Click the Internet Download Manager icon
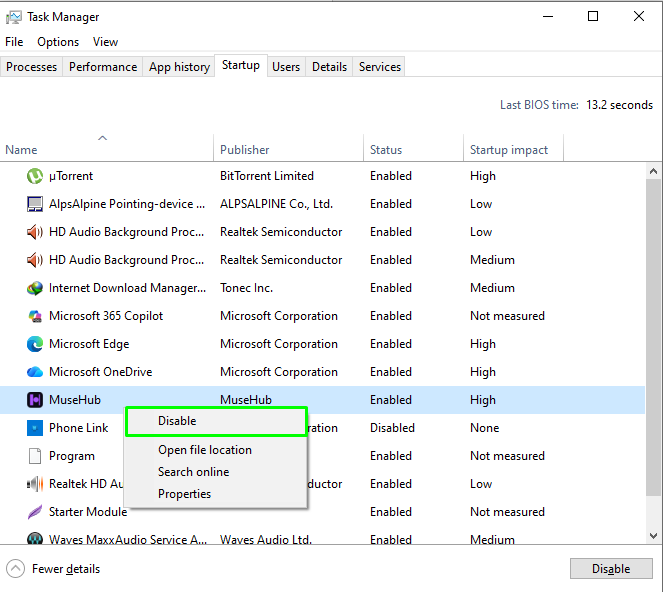Viewport: 663px width, 592px height. tap(35, 288)
